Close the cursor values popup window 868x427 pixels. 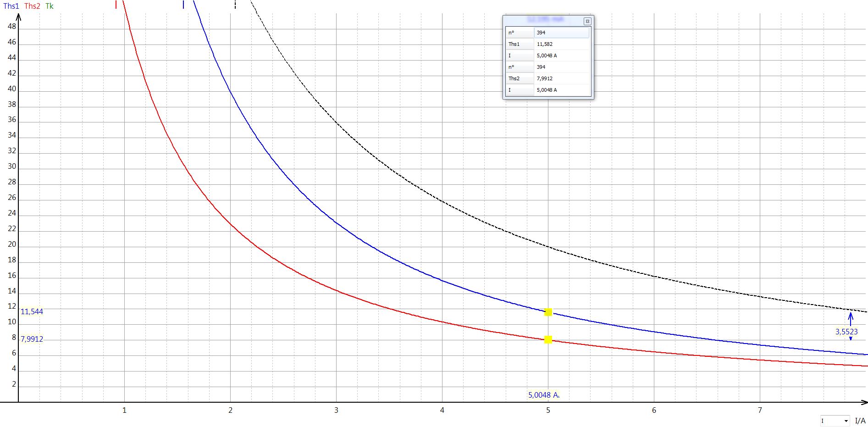587,21
